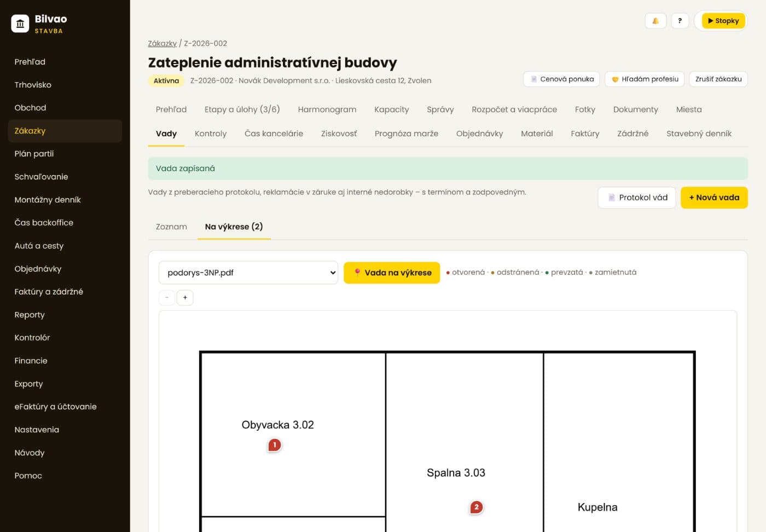This screenshot has width=766, height=532.
Task: Click defect pin marker 1 in Obyvacka
Action: (x=275, y=445)
